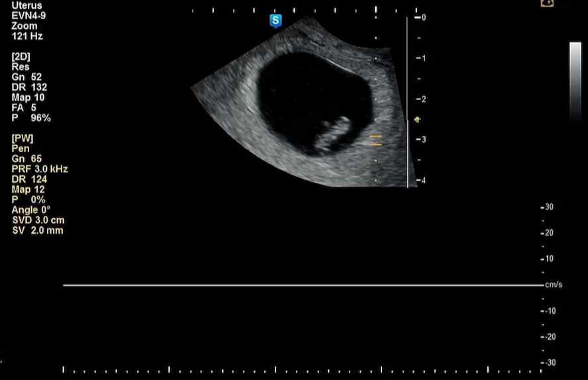Click the depth scale '1' mark

point(420,58)
